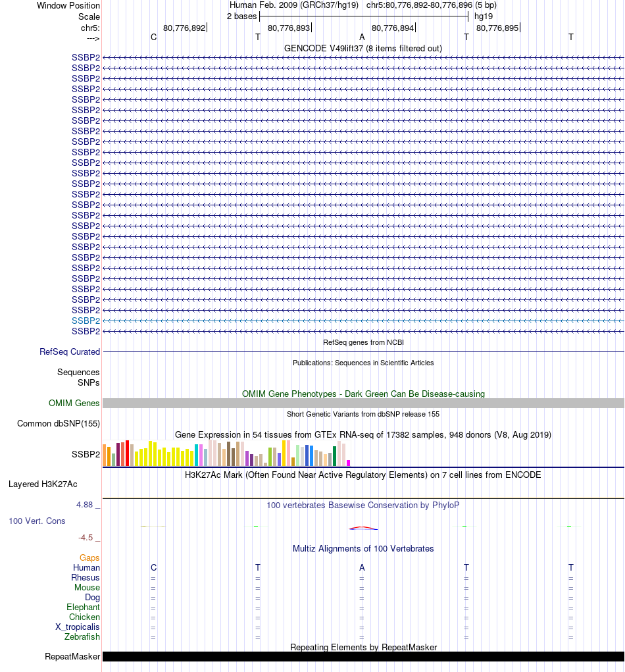Click the 80,776,892 coordinate label

(184, 28)
